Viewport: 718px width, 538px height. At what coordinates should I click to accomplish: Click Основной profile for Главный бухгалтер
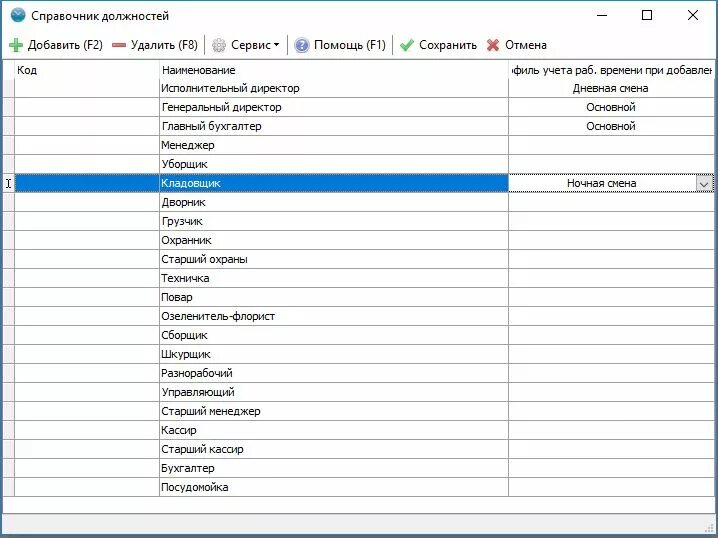pyautogui.click(x=610, y=126)
